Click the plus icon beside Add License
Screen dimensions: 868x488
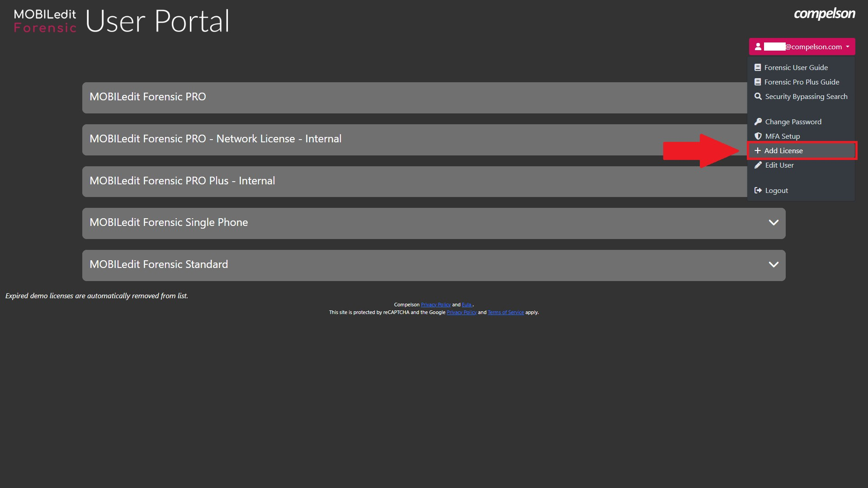tap(758, 150)
